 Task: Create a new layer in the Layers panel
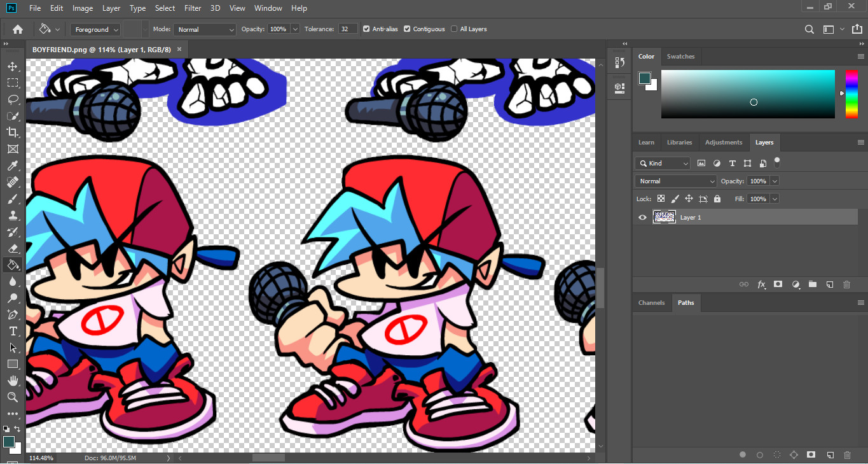point(829,285)
